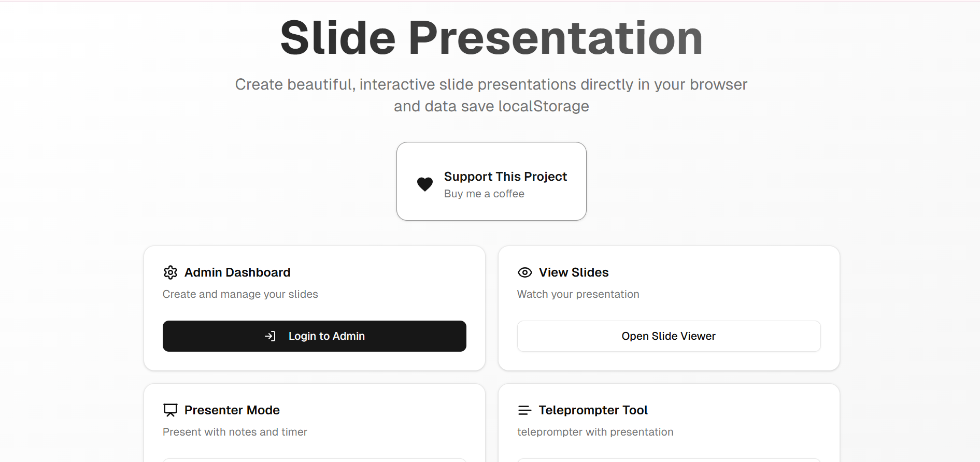Click the heart icon on Support This Project
980x462 pixels.
(425, 184)
